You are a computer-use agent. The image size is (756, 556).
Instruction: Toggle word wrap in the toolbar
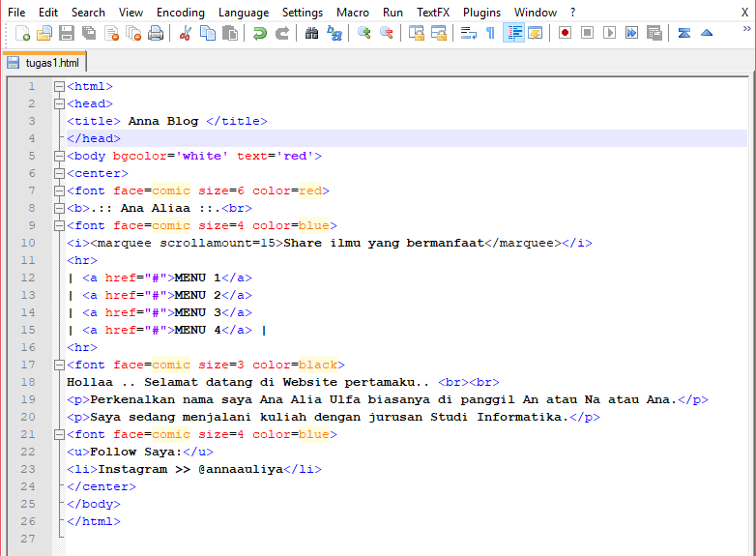coord(468,33)
